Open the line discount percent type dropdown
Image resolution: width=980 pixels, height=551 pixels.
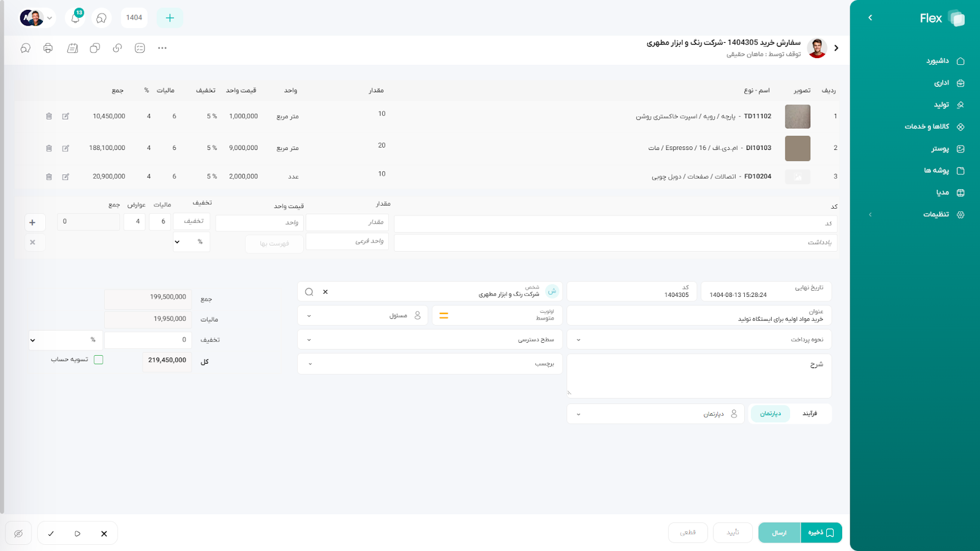pos(192,242)
